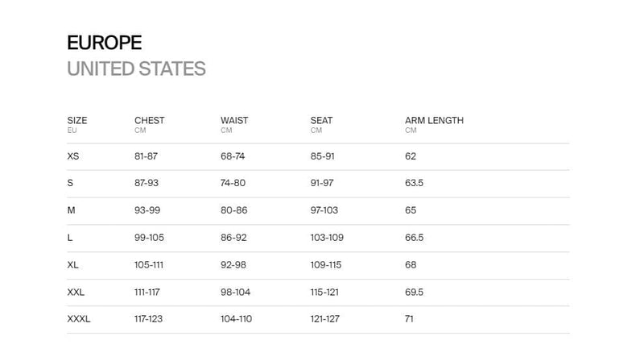Click chest value 93-99 for size M
This screenshot has height=361, width=644.
tap(147, 210)
